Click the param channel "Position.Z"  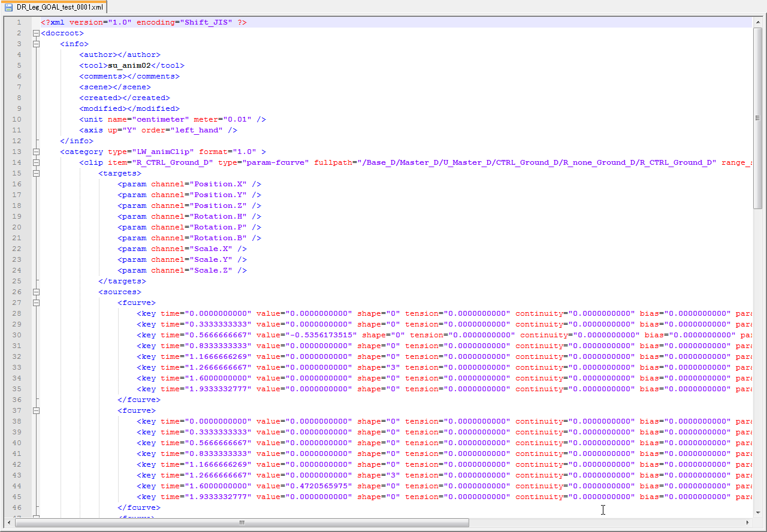[x=218, y=205]
